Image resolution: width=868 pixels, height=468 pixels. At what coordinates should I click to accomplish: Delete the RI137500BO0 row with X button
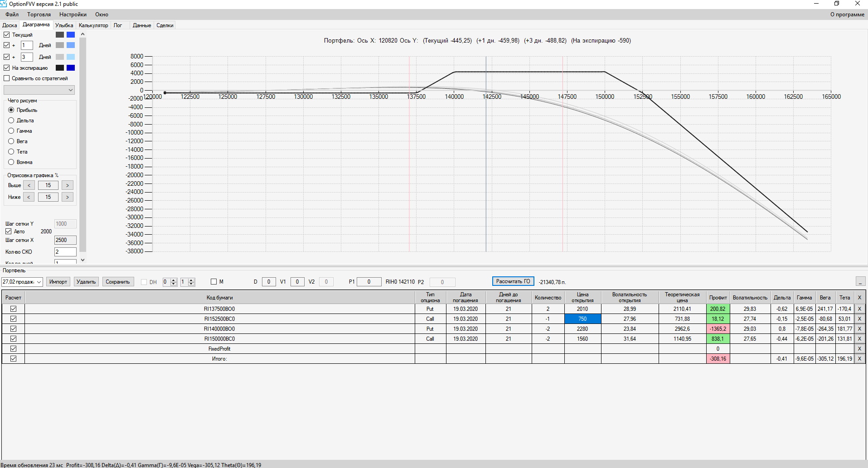pos(859,309)
